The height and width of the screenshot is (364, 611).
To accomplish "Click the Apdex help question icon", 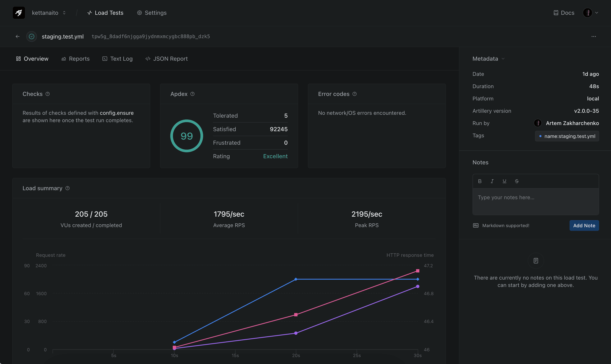I will pos(192,94).
